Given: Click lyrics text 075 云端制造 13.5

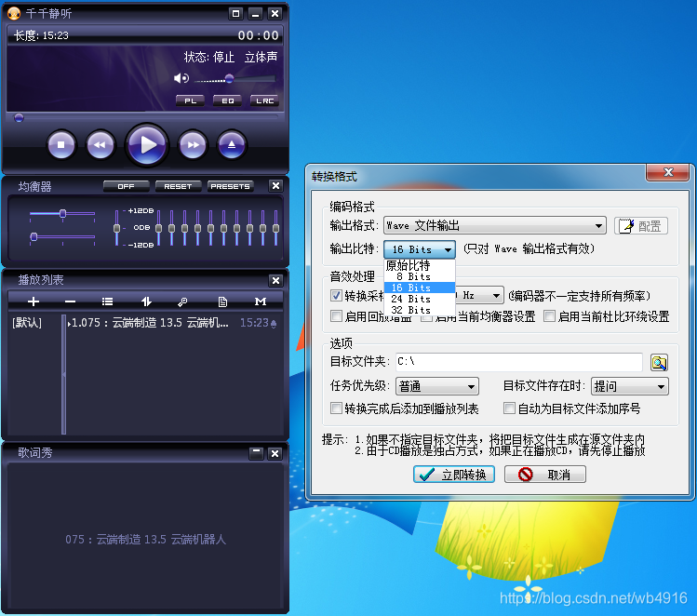Looking at the screenshot, I should click(x=145, y=540).
